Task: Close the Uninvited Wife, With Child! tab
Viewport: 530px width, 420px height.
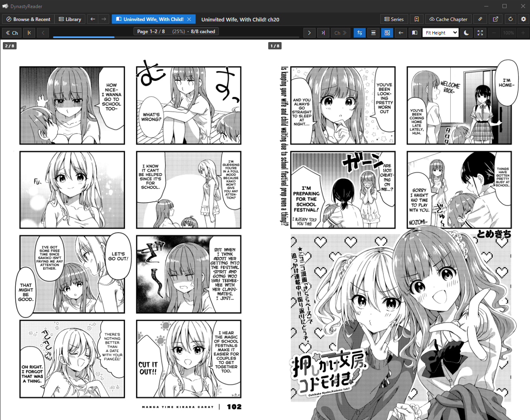Action: (189, 19)
